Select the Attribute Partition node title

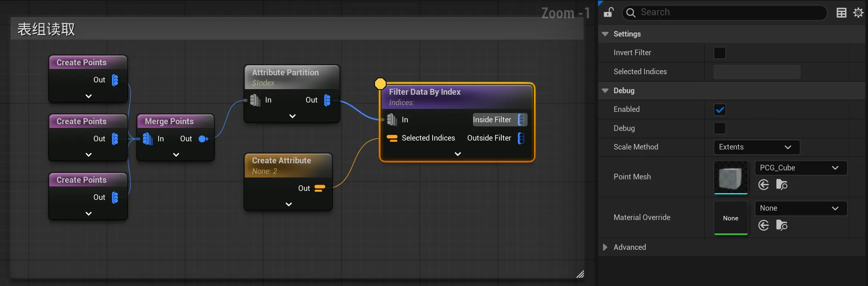tap(285, 73)
